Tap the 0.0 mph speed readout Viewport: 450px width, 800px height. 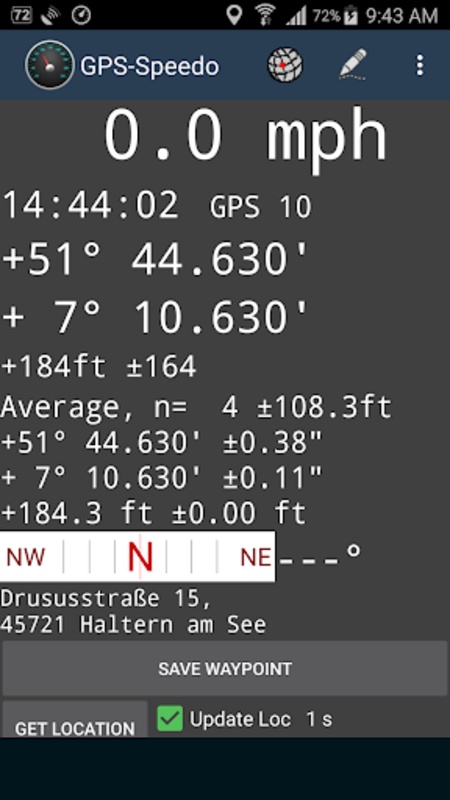(246, 135)
